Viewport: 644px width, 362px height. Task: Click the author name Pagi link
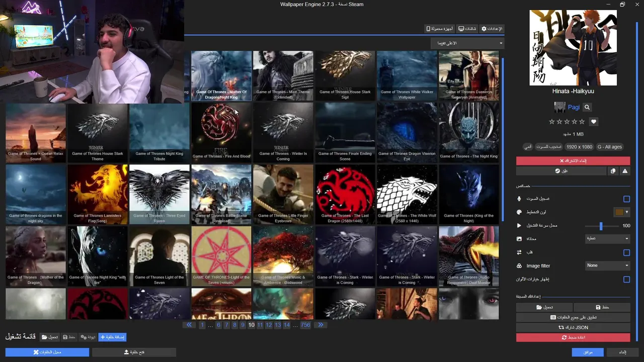click(574, 107)
